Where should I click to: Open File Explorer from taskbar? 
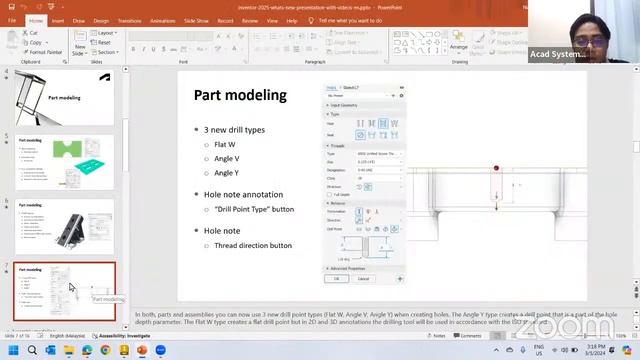[x=69, y=350]
